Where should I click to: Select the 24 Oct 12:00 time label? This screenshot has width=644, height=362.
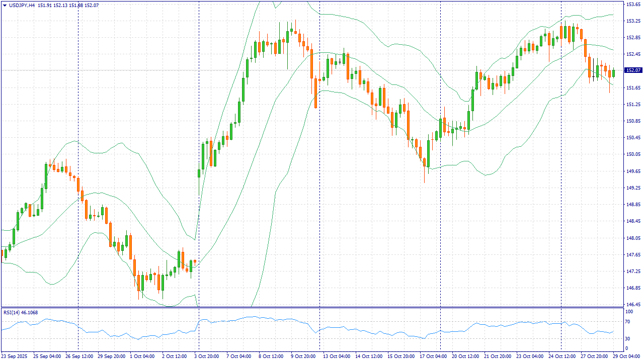click(x=562, y=356)
